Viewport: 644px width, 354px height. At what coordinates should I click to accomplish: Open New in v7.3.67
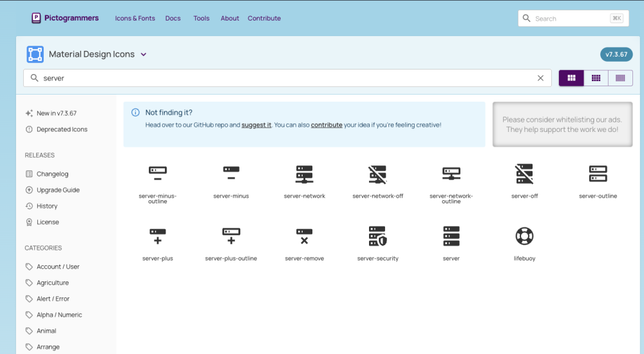(x=51, y=113)
